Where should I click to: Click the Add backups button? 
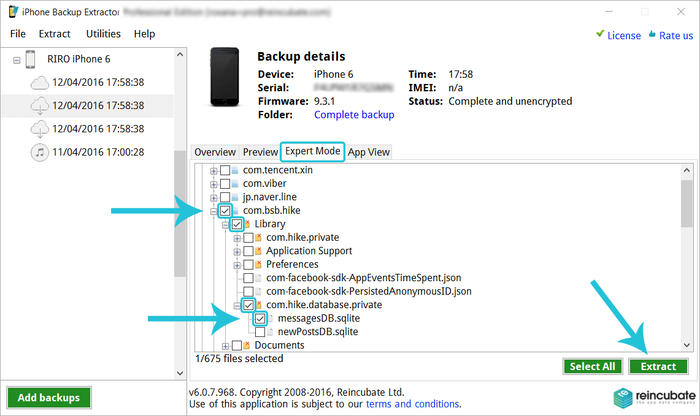click(x=49, y=398)
